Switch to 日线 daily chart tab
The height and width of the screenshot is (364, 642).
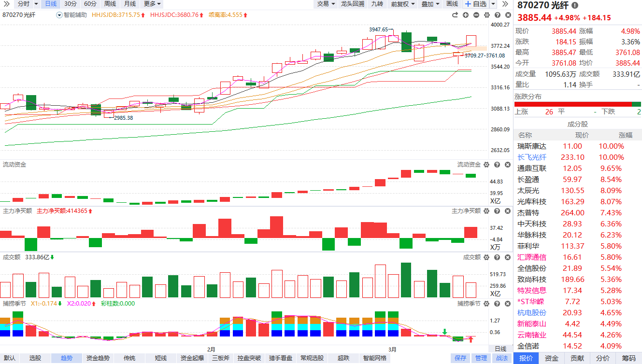pyautogui.click(x=51, y=4)
